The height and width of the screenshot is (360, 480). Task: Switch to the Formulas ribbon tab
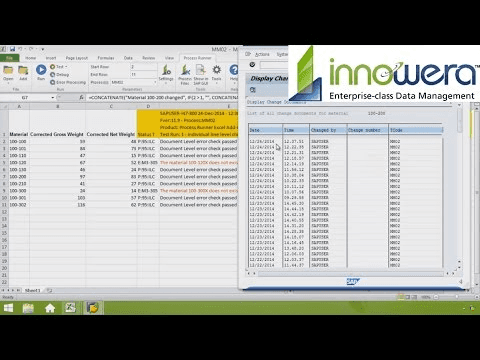pyautogui.click(x=106, y=58)
